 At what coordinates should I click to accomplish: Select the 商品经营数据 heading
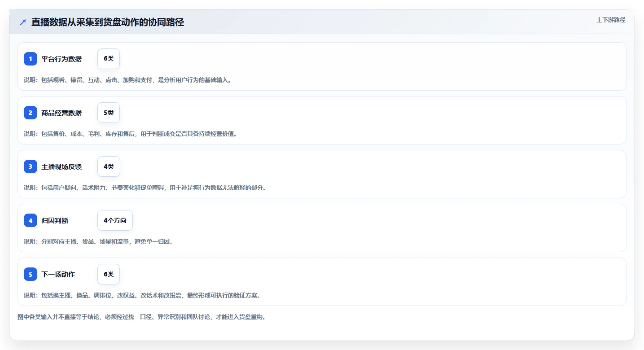[61, 113]
